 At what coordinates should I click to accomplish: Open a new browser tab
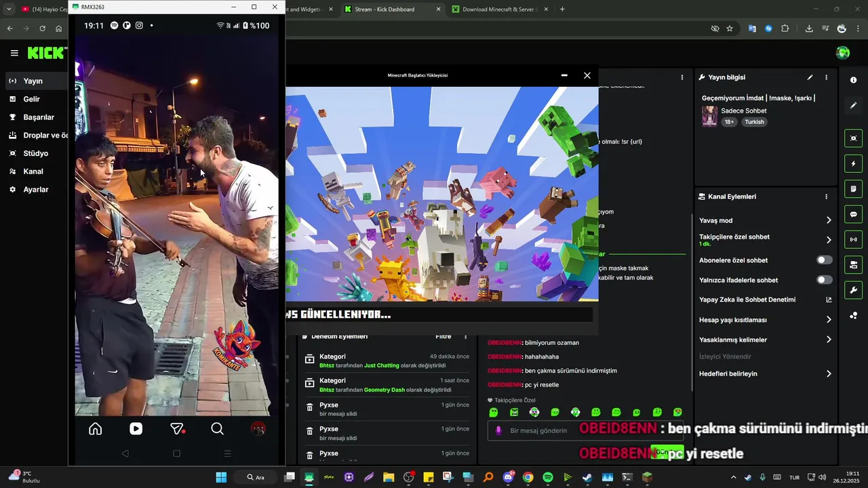point(562,9)
